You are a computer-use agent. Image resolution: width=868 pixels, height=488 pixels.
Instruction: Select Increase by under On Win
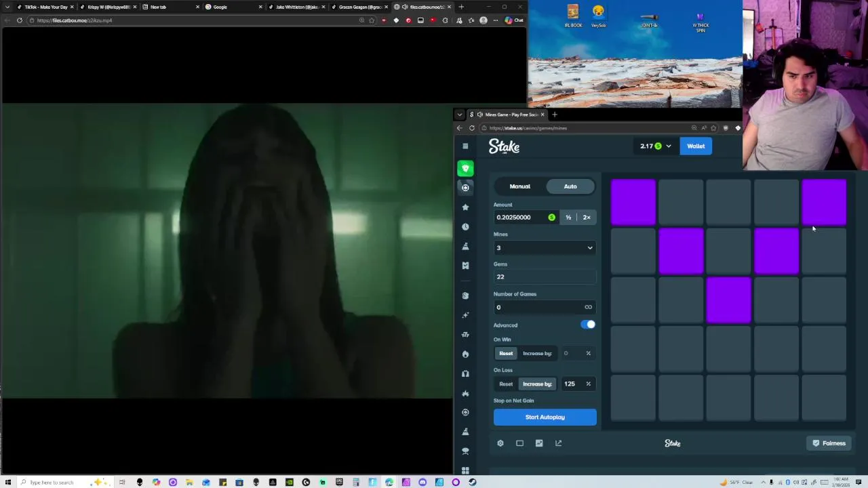(537, 353)
